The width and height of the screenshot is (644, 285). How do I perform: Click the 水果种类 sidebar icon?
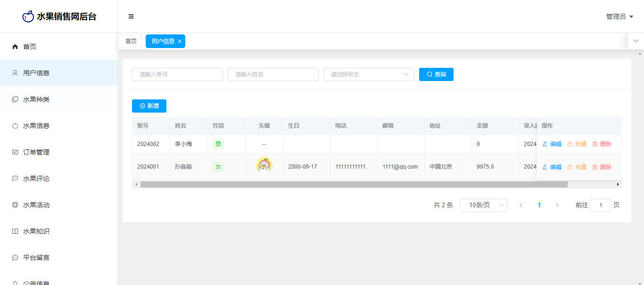point(15,99)
